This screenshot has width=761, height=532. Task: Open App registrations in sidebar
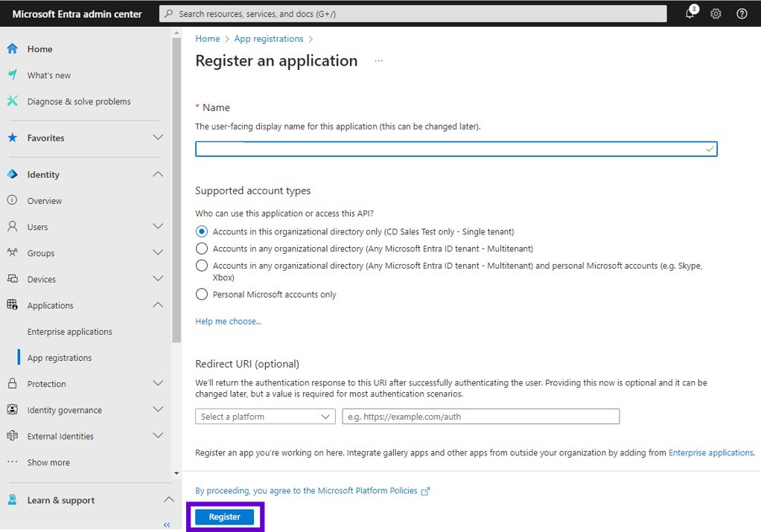[60, 358]
